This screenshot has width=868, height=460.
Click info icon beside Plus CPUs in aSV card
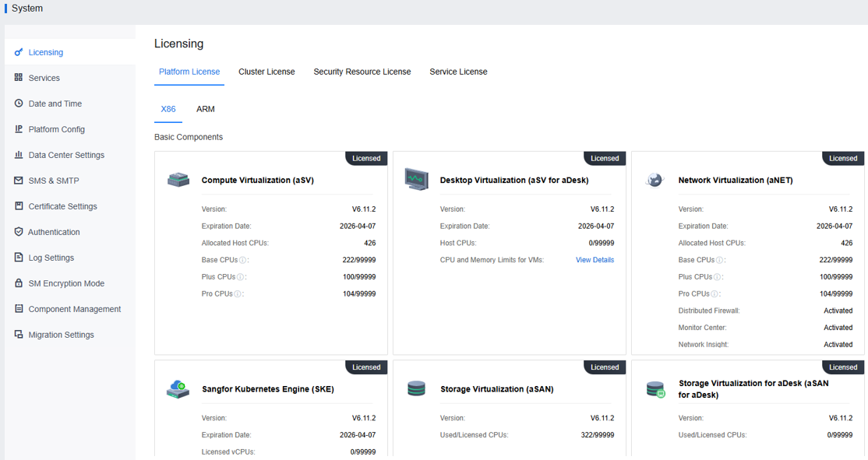tap(240, 277)
